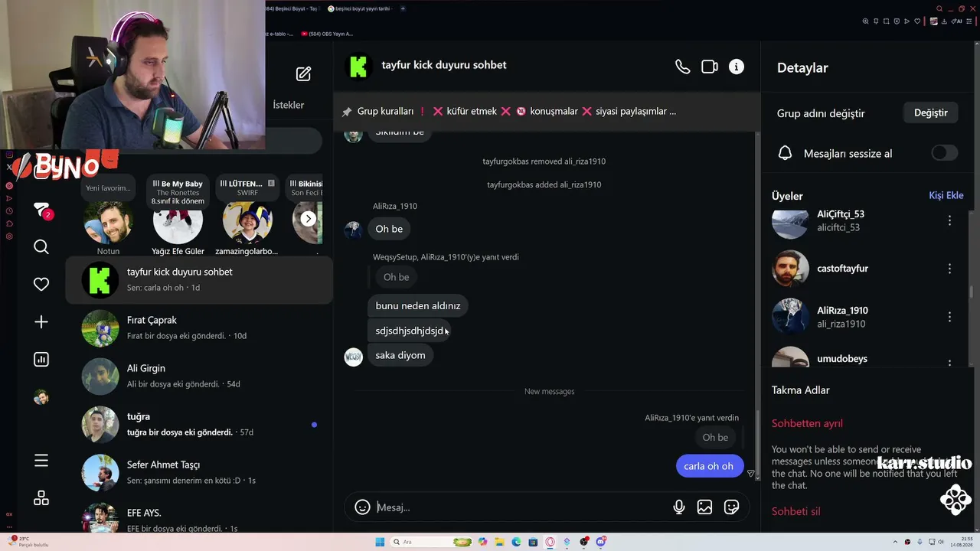Image resolution: width=980 pixels, height=551 pixels.
Task: Click the Değiştir button for group name
Action: coord(931,112)
